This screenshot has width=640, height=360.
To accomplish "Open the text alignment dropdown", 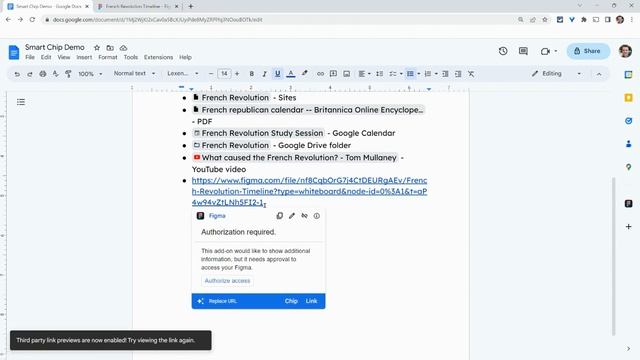I will click(x=364, y=74).
